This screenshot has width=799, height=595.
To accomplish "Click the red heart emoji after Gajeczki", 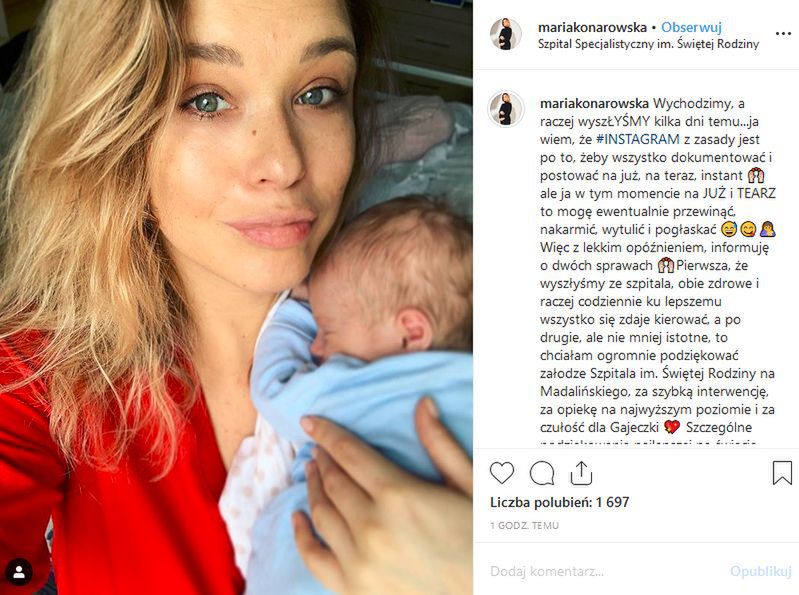I will 672,427.
